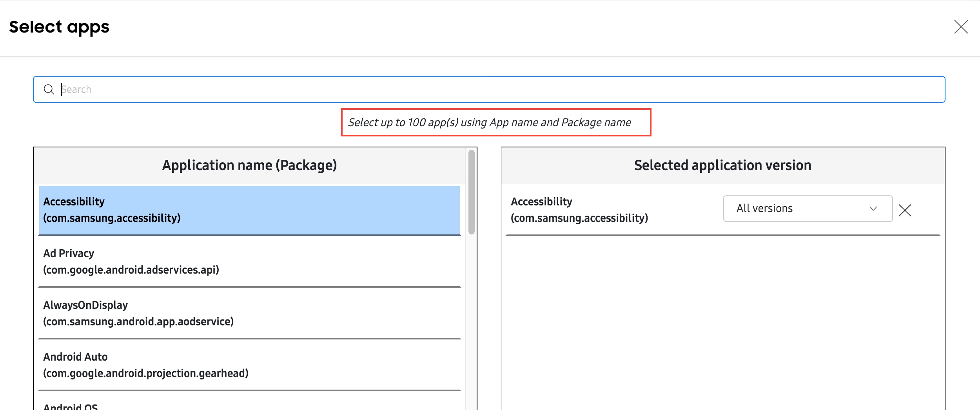The height and width of the screenshot is (410, 980).
Task: Open the All versions dropdown
Action: tap(808, 209)
